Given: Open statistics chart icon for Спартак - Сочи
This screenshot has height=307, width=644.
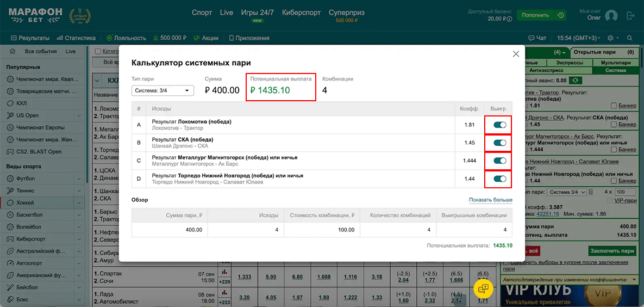Looking at the screenshot, I should coord(224,272).
